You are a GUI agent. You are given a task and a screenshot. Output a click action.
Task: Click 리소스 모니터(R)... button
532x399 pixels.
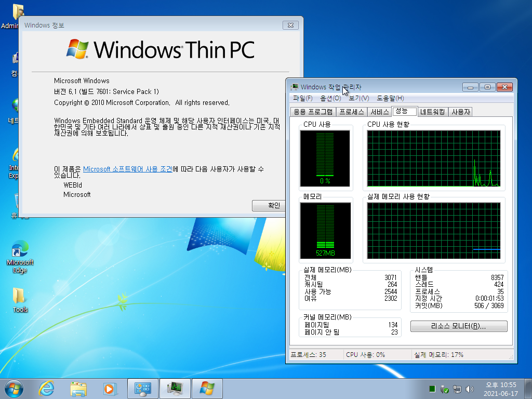point(459,326)
